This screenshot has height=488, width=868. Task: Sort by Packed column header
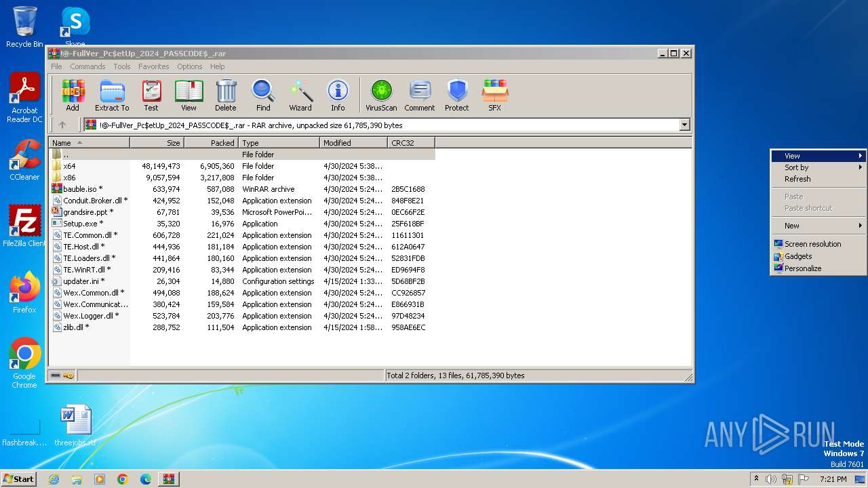click(x=211, y=143)
